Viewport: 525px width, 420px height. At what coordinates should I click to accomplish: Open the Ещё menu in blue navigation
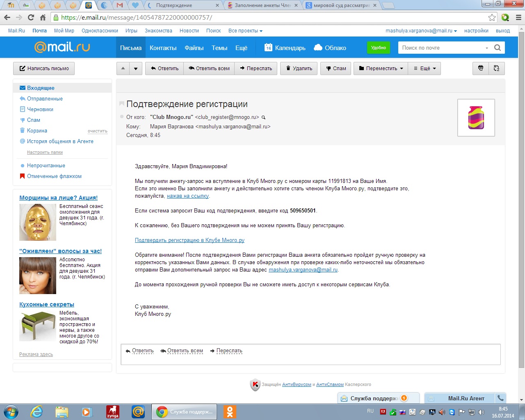pos(241,48)
